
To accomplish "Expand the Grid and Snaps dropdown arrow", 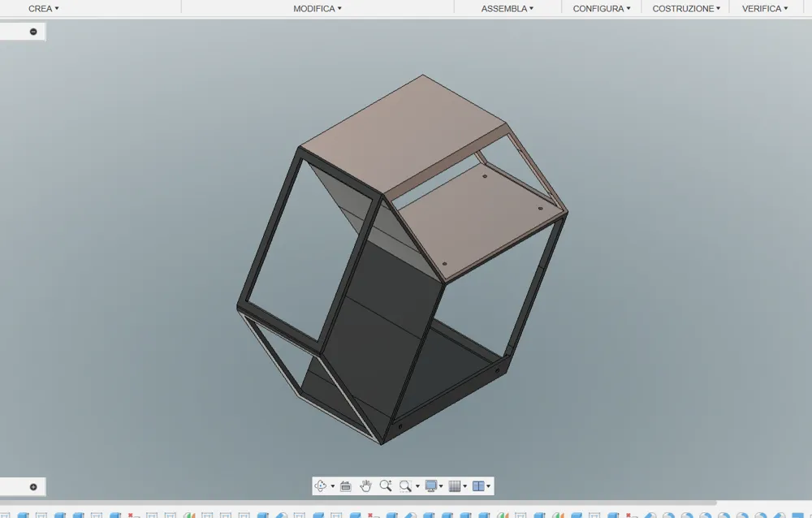I will [x=465, y=486].
